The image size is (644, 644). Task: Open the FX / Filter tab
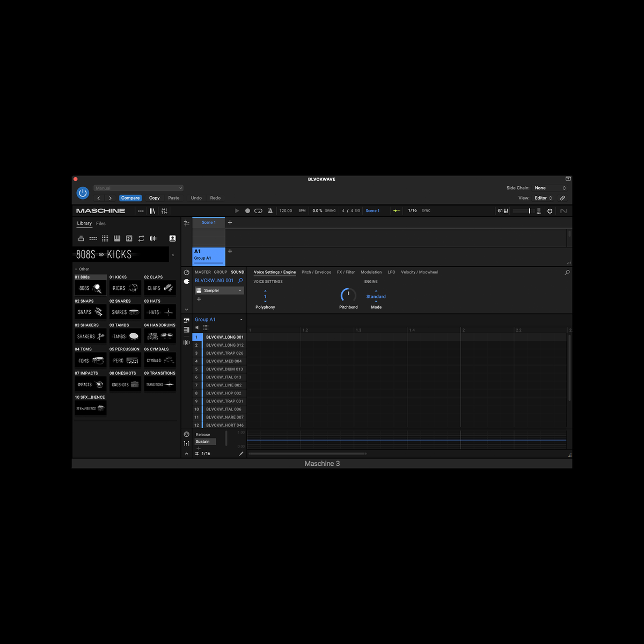click(346, 272)
